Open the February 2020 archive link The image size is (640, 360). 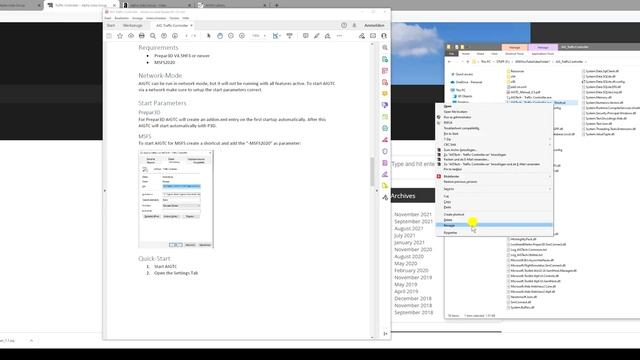coord(411,270)
